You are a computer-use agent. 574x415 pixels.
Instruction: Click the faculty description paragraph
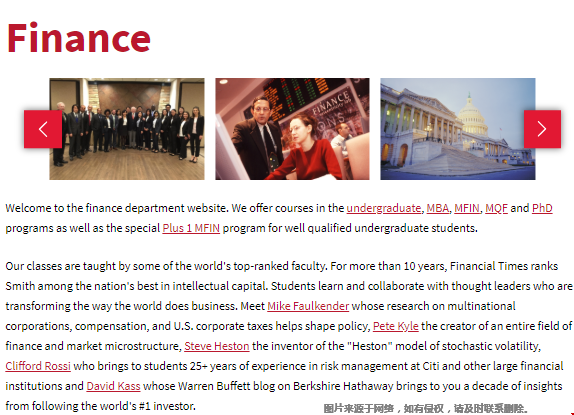tap(288, 336)
